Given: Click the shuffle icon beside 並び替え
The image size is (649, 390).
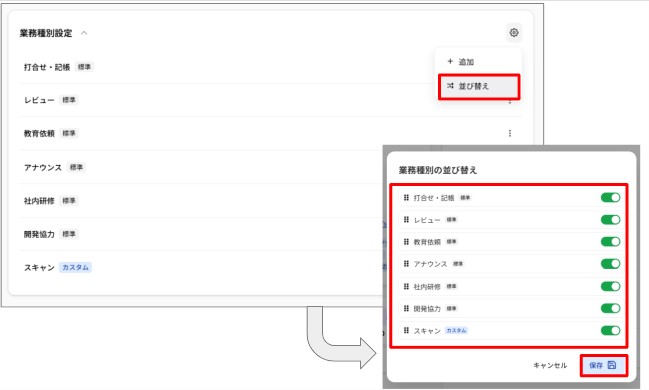Looking at the screenshot, I should pos(450,86).
